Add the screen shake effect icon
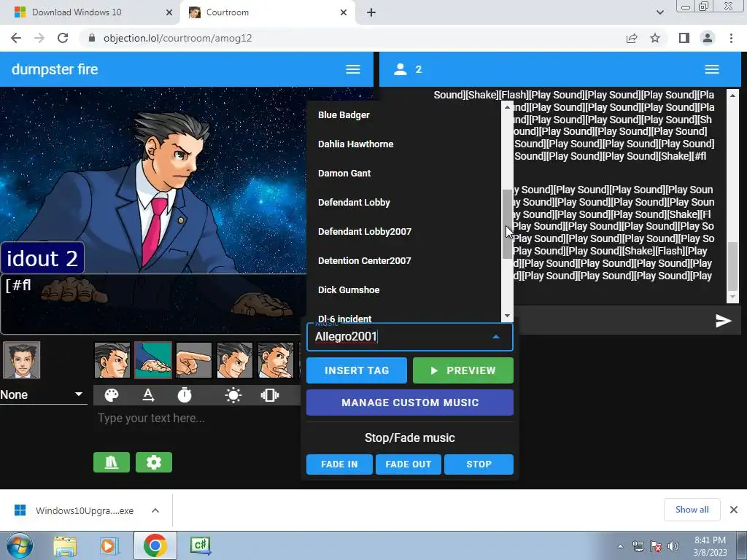Screen dimensions: 747x560 click(x=270, y=394)
